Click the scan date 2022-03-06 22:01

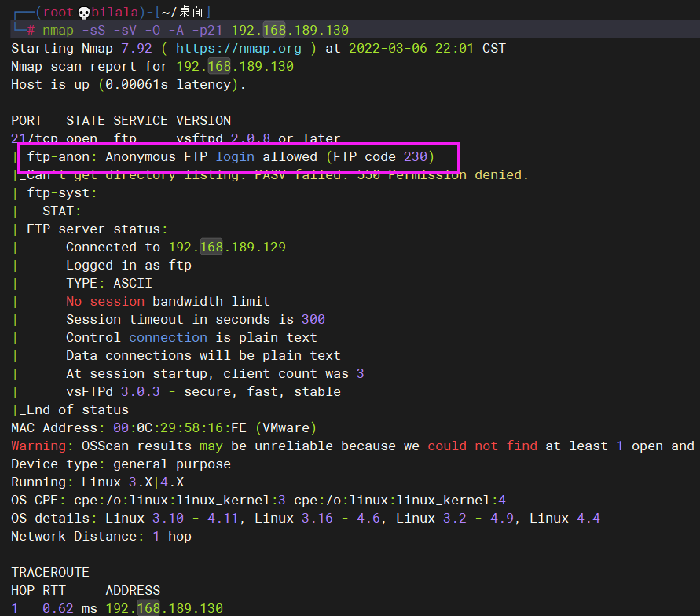[411, 48]
